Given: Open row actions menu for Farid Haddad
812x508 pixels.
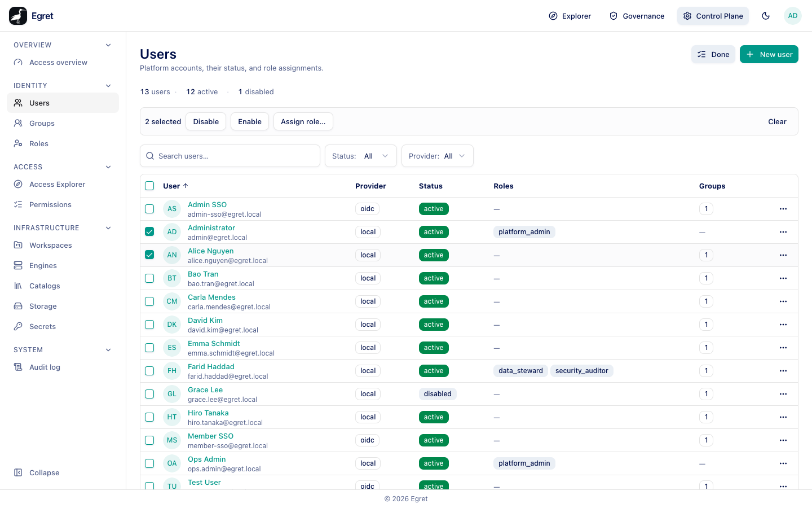Looking at the screenshot, I should (x=783, y=371).
